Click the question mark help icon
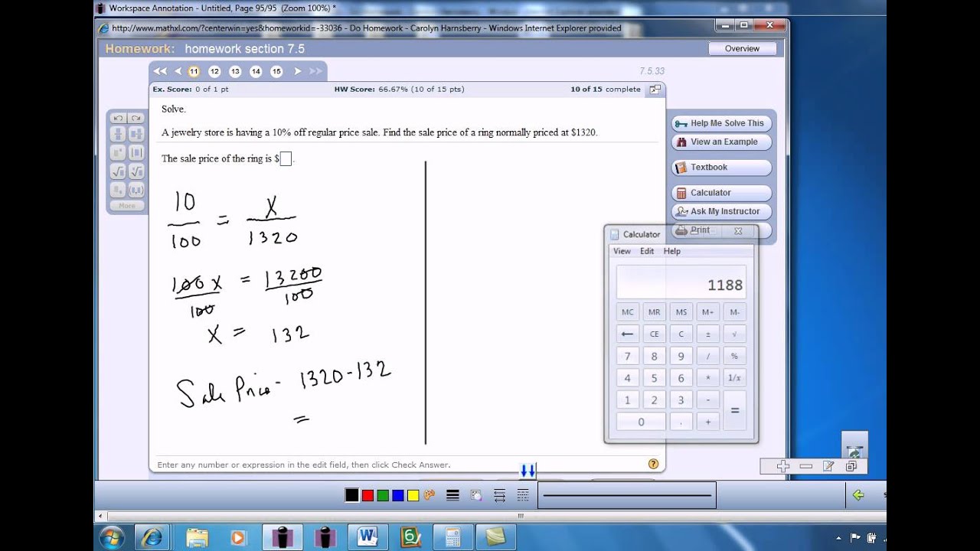980x551 pixels. 653,464
